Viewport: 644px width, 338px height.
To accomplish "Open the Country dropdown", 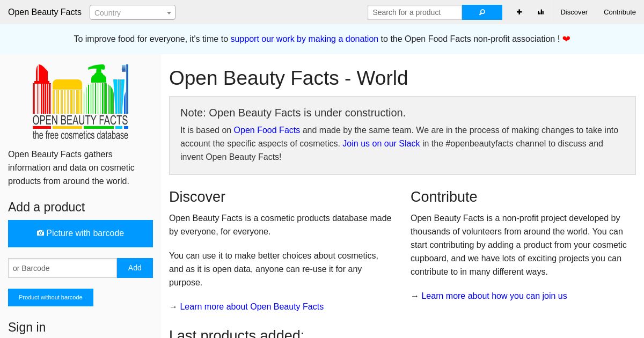I will 133,12.
